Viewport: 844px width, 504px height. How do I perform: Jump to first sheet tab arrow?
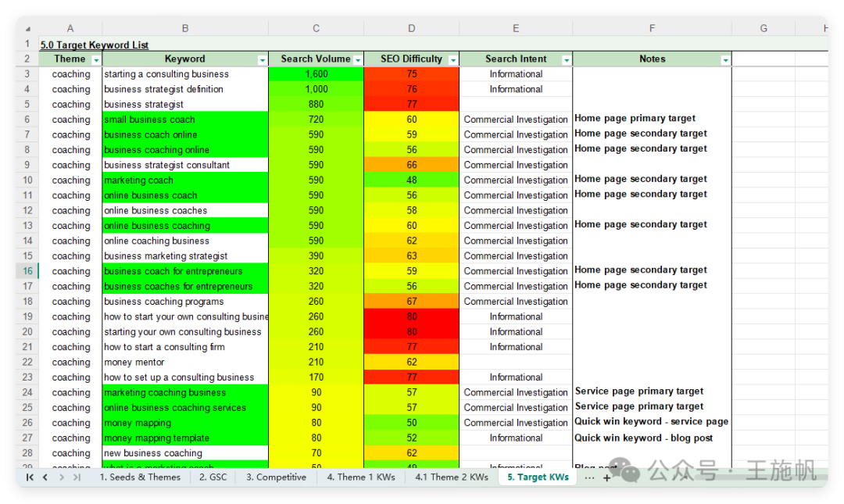pos(30,477)
